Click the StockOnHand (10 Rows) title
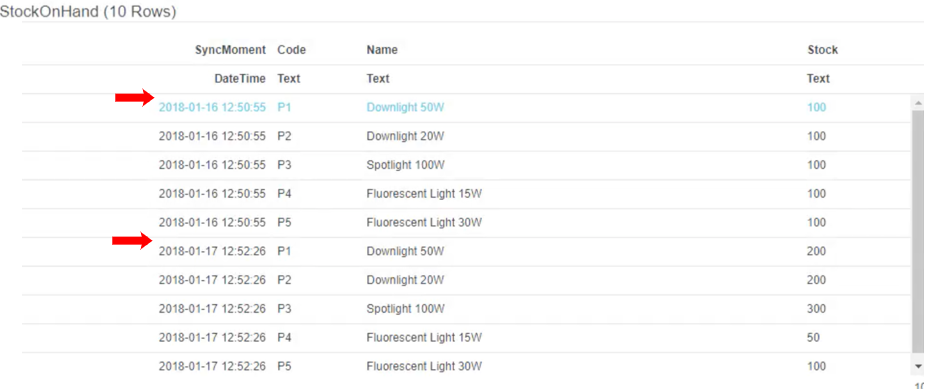This screenshot has width=926, height=391. pos(88,12)
